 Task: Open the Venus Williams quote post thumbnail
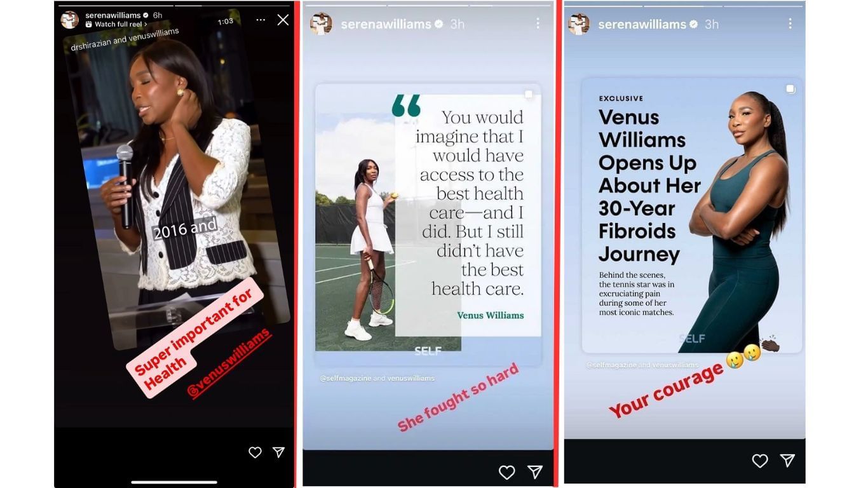coord(428,224)
